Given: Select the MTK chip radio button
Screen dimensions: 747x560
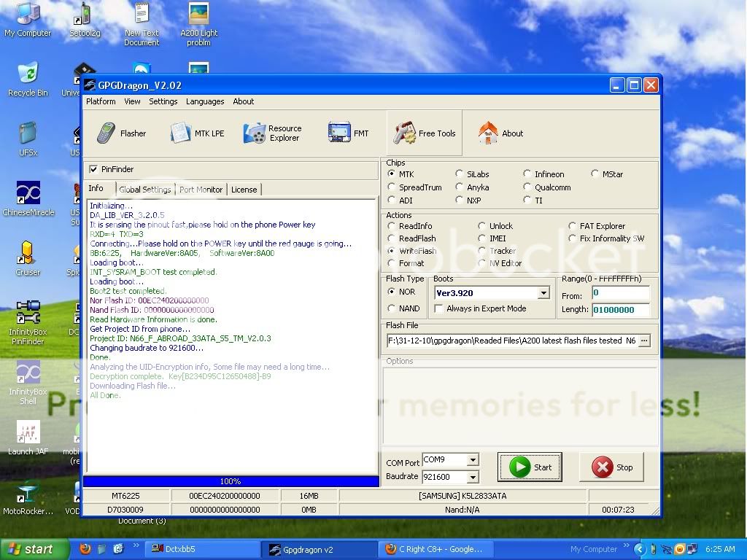Looking at the screenshot, I should pos(391,174).
